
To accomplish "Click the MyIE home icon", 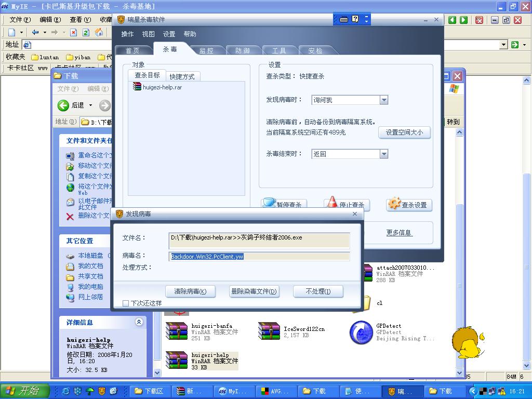I will 99,33.
